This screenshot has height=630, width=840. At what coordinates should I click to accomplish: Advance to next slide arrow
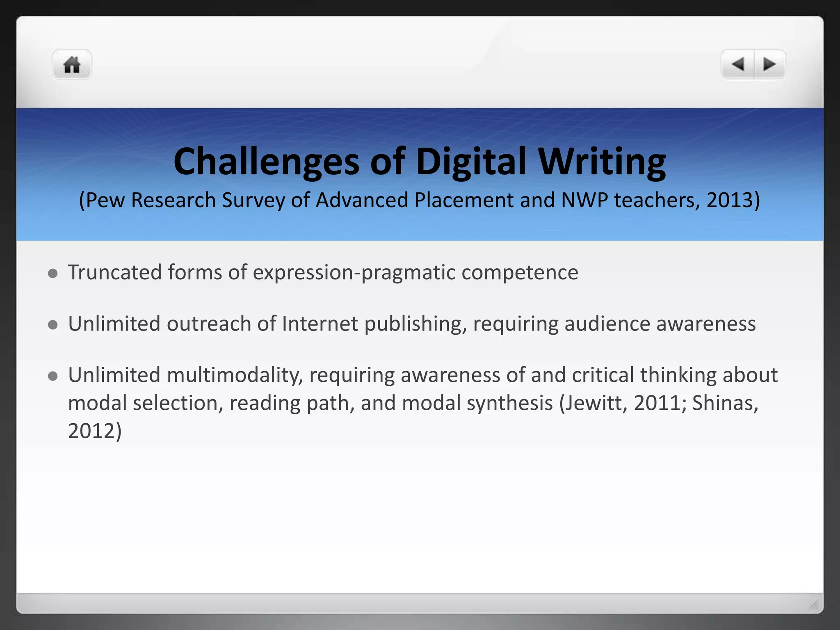[770, 64]
